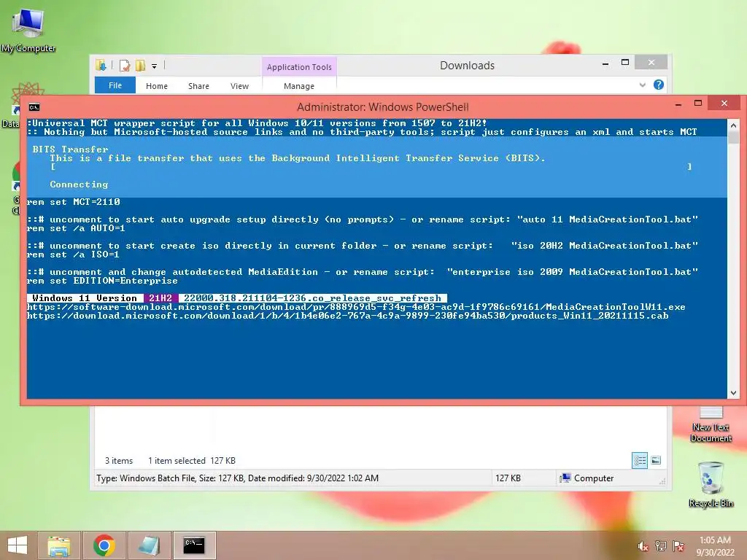Click the products_Win11_20211115.cab URL line
This screenshot has height=560, width=747.
pyautogui.click(x=348, y=316)
